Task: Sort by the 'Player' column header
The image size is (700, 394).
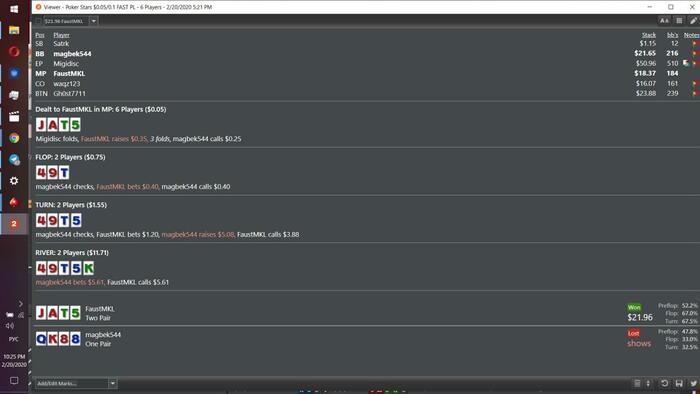Action: [61, 35]
